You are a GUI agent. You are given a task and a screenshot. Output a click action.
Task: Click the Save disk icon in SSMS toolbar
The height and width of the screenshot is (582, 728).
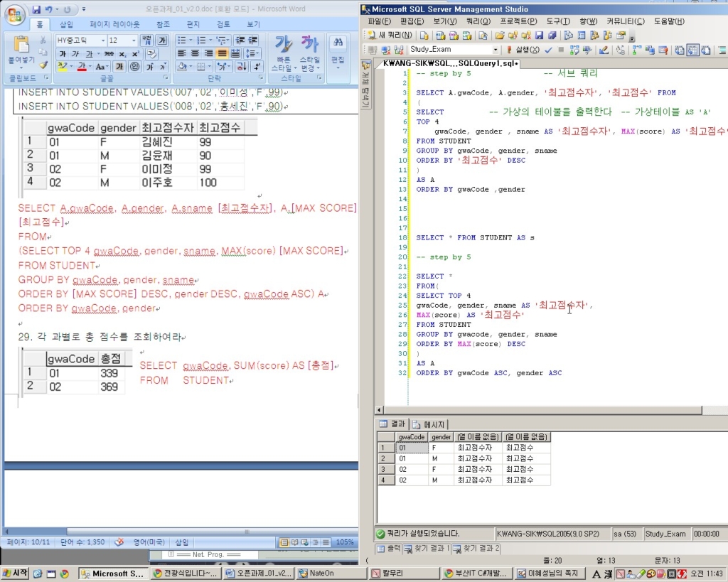click(539, 36)
